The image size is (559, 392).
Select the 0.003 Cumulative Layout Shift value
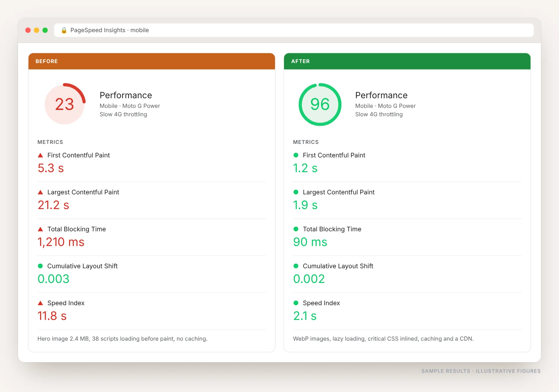pyautogui.click(x=53, y=279)
